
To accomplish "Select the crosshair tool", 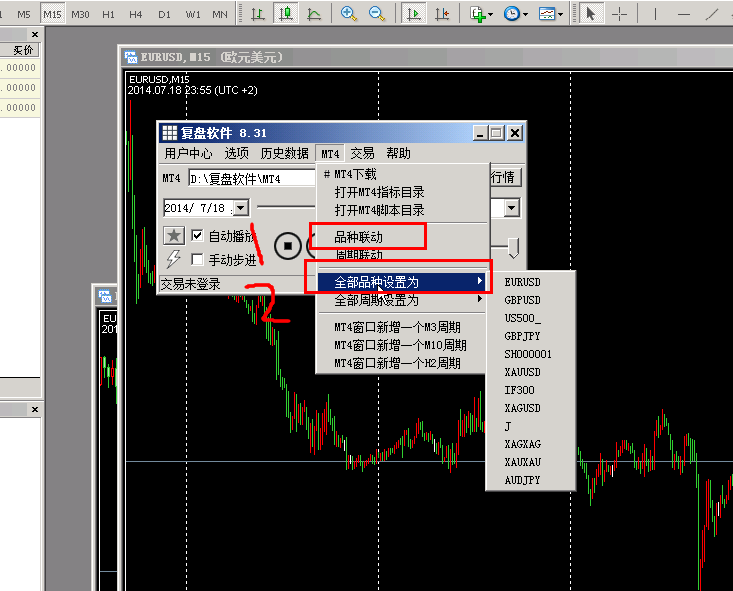I will coord(620,14).
